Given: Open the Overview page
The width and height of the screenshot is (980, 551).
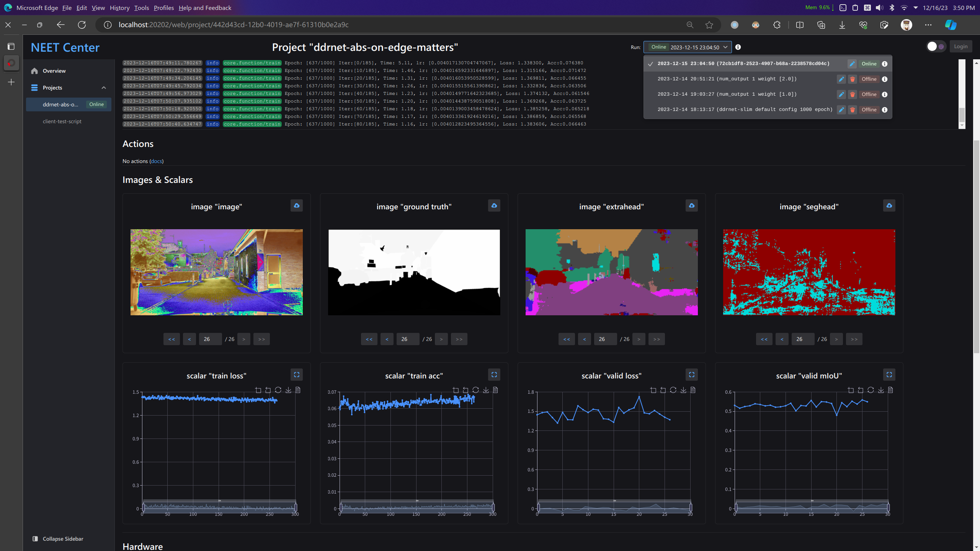Looking at the screenshot, I should (69, 71).
